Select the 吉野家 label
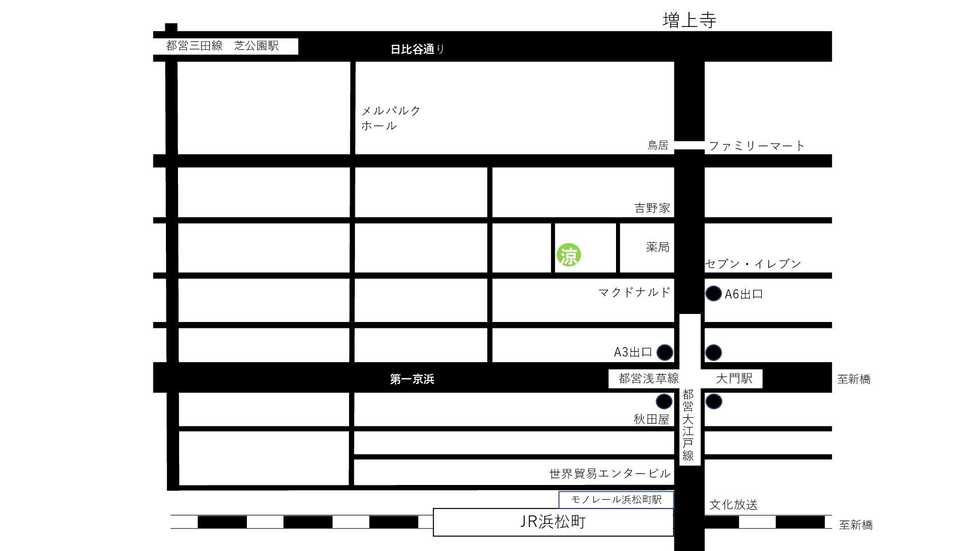Screen dimensions: 980x551 click(652, 208)
